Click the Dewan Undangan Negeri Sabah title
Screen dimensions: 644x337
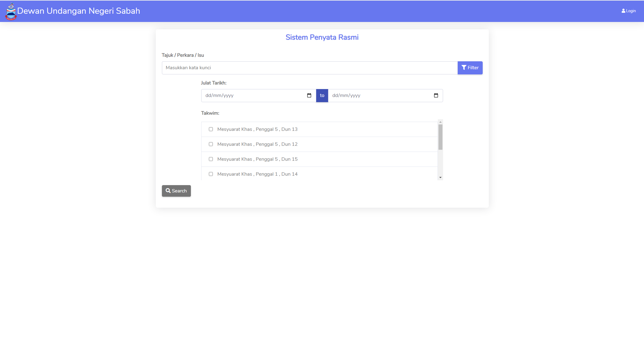[x=79, y=11]
